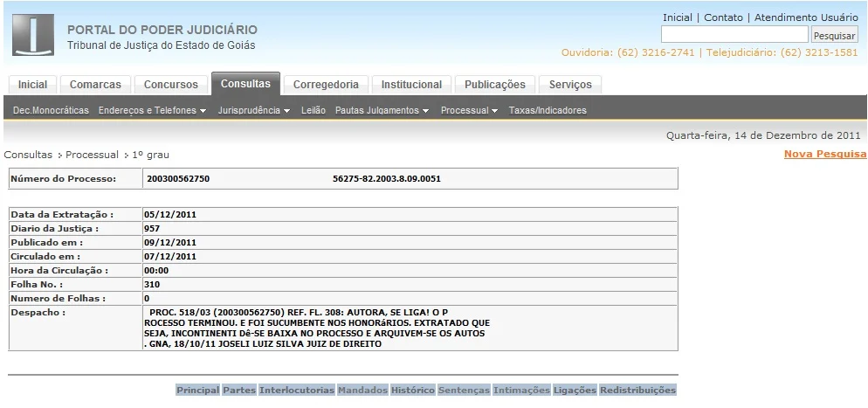Viewport: 868px width, 408px height.
Task: Open the Histórico section button
Action: click(x=412, y=390)
